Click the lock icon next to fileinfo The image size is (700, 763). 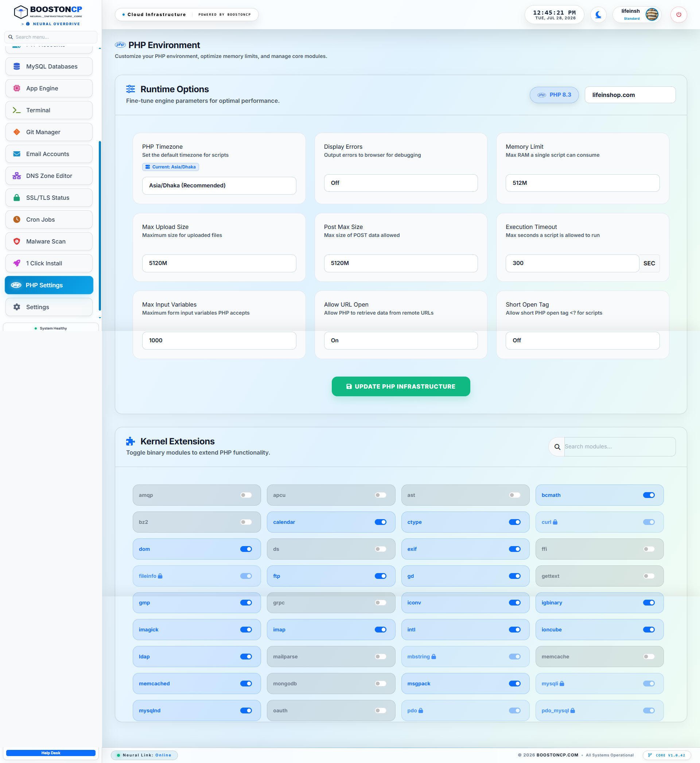(160, 576)
